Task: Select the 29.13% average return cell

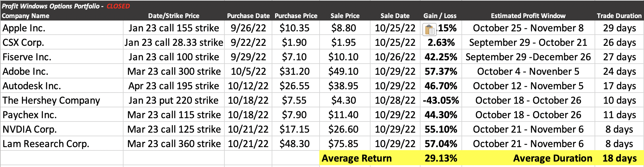Action: 441,158
